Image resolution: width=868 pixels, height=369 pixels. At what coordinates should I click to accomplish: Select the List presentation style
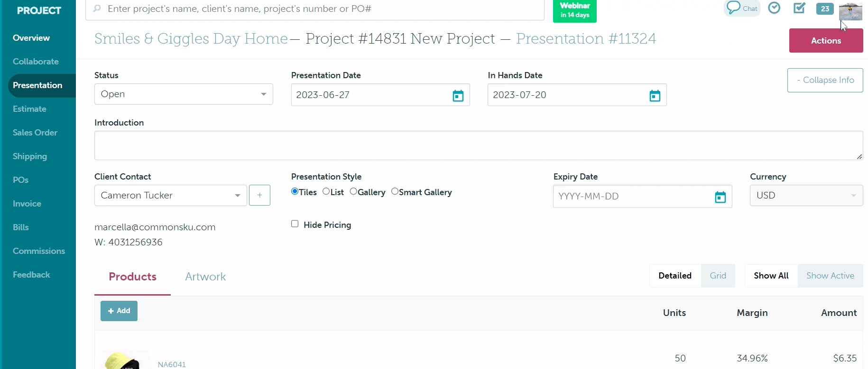pos(326,191)
